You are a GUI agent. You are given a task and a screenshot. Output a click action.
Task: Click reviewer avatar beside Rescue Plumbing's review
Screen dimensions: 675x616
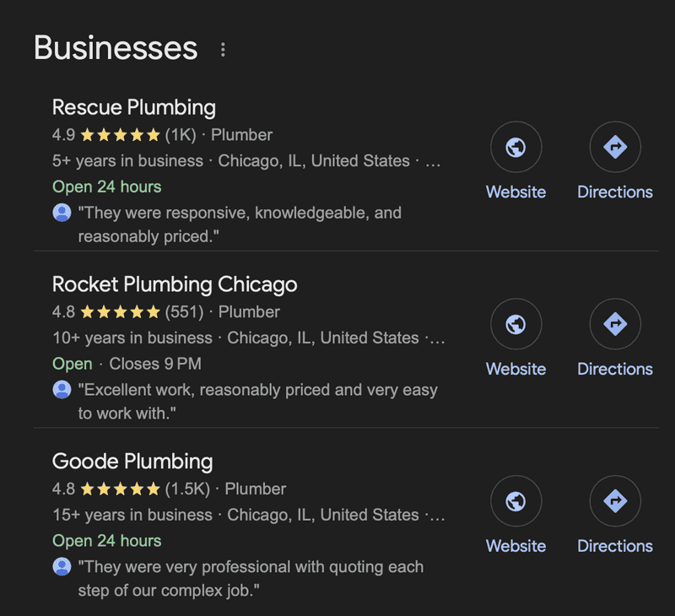[x=62, y=213]
